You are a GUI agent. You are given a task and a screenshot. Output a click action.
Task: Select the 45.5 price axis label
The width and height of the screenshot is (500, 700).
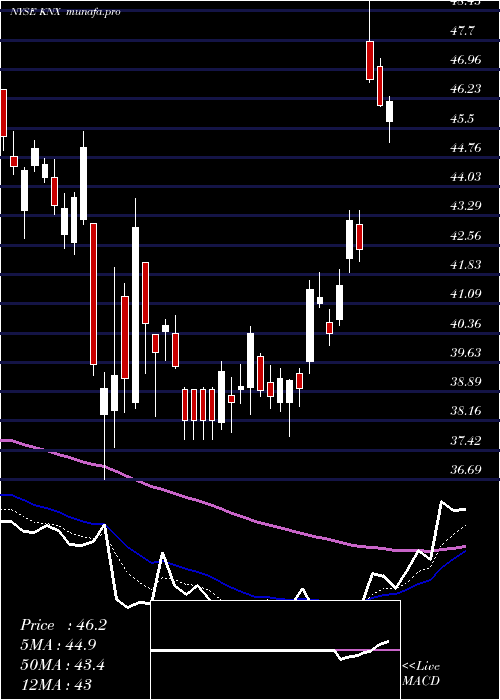[x=463, y=119]
